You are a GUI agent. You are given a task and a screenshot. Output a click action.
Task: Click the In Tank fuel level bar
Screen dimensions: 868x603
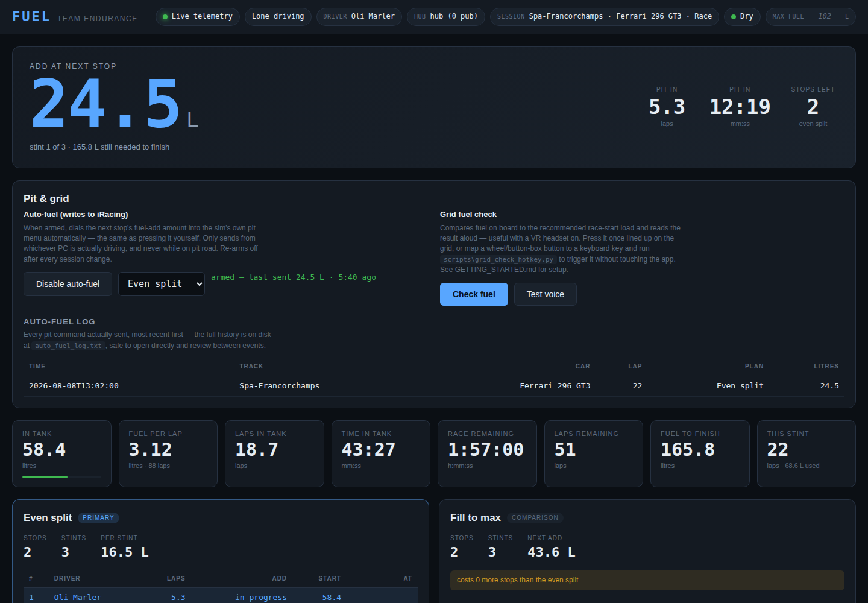pos(62,477)
